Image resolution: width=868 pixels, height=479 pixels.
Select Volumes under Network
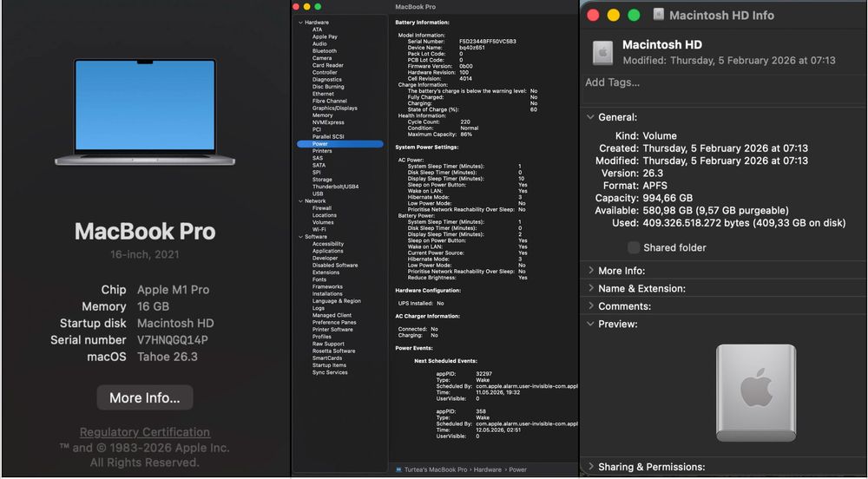tap(323, 223)
